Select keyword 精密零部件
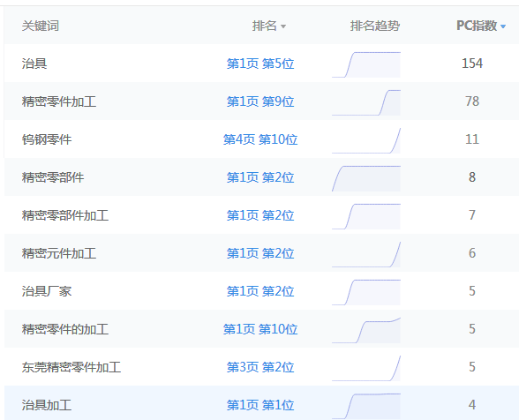 (53, 177)
